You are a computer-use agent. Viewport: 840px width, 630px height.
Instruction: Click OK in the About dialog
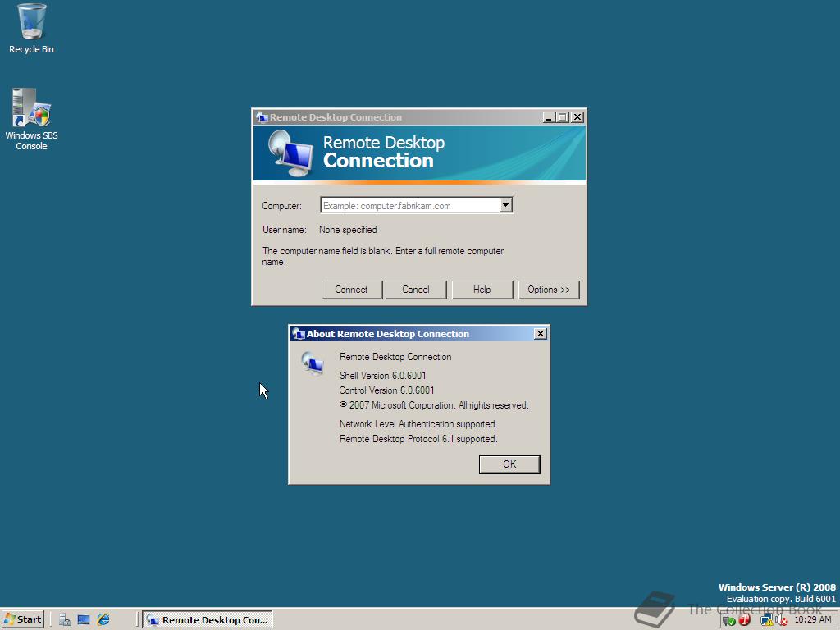point(509,464)
